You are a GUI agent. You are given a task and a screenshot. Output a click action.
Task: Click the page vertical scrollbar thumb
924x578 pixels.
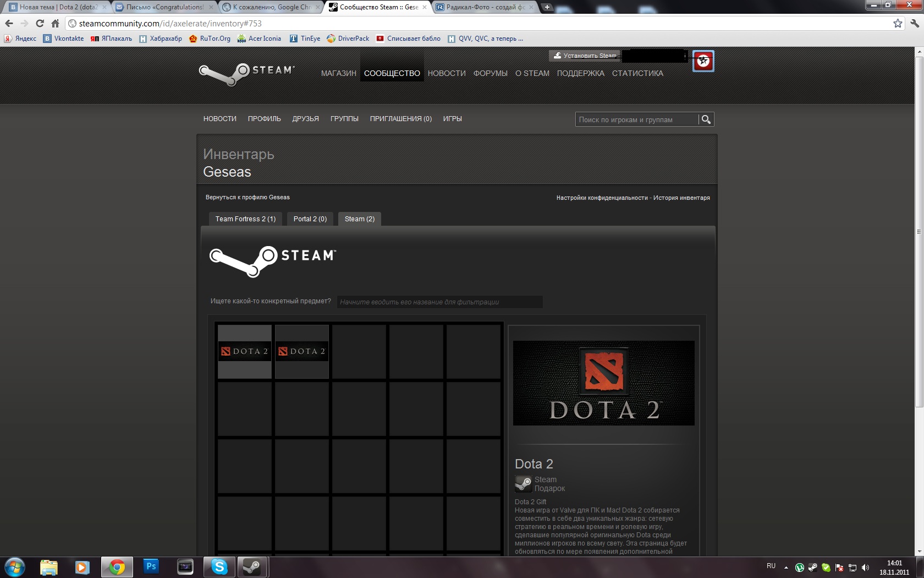tap(919, 231)
